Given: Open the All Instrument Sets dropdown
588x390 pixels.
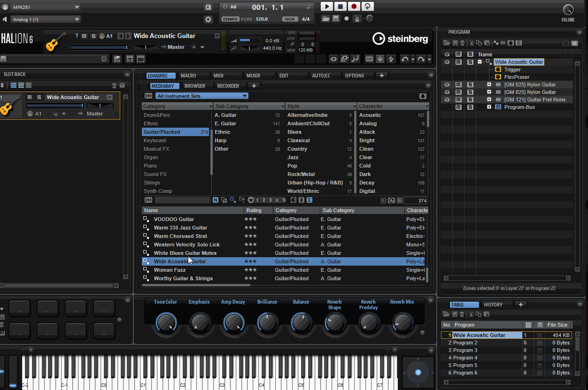Looking at the screenshot, I should 202,96.
